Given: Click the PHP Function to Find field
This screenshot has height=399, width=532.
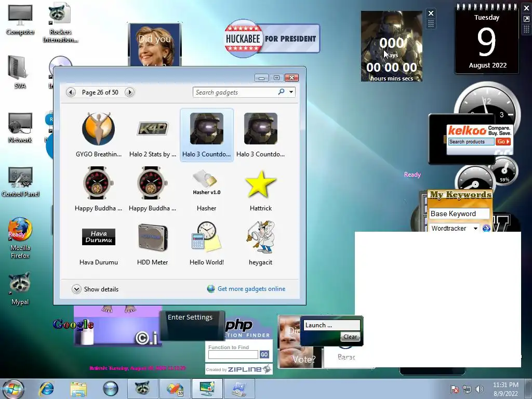Looking at the screenshot, I should click(233, 354).
